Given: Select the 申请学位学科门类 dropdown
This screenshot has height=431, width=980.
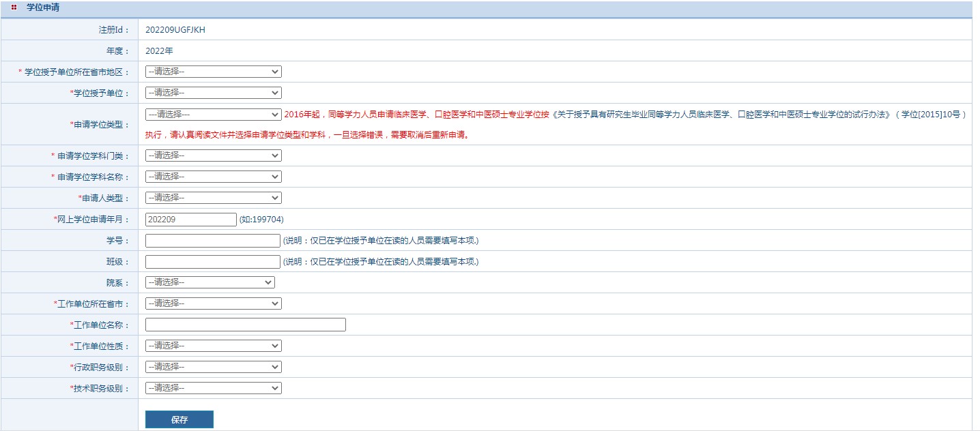Looking at the screenshot, I should point(213,155).
